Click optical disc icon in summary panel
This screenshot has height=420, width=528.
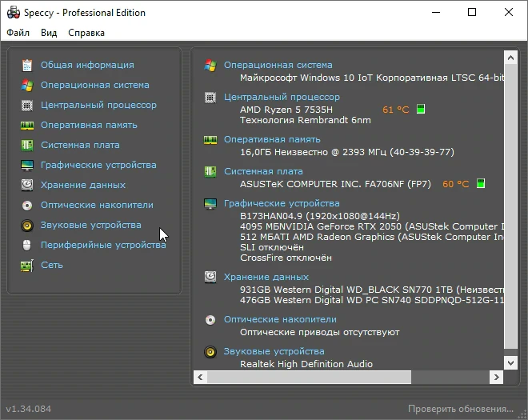point(210,320)
